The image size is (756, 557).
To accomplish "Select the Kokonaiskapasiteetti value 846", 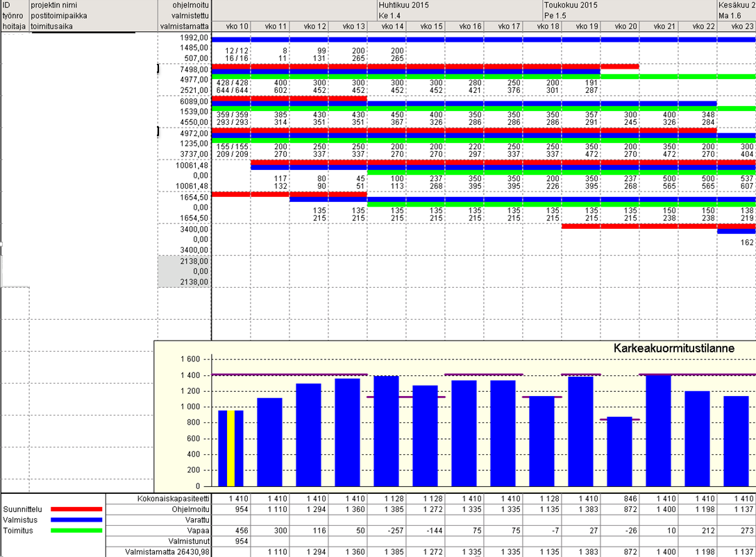I will [630, 499].
